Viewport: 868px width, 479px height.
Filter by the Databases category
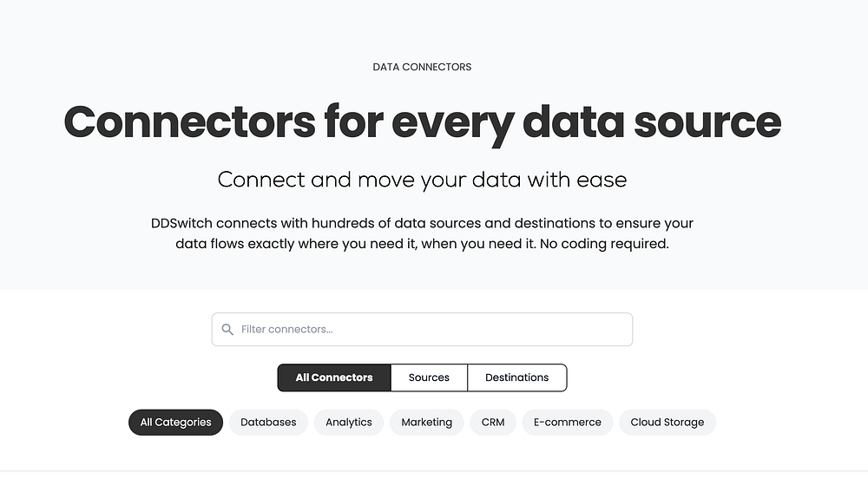click(x=268, y=423)
